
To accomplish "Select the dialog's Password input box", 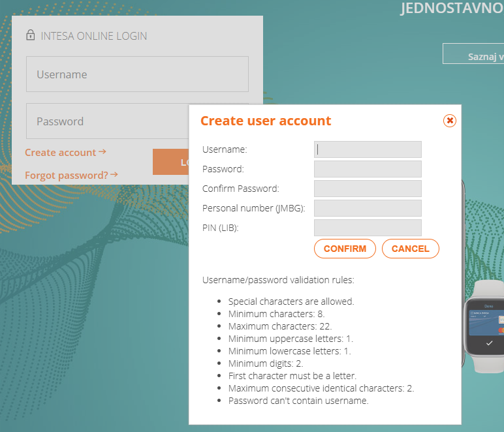I will tap(368, 169).
